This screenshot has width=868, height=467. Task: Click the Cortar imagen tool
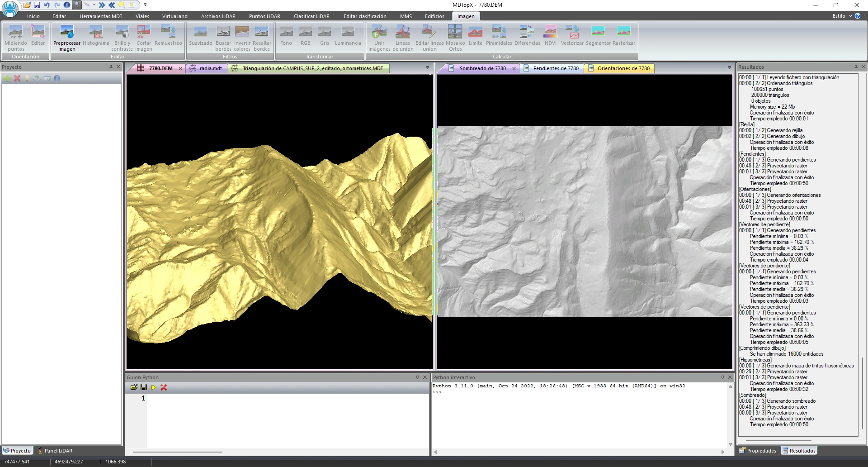[x=144, y=38]
